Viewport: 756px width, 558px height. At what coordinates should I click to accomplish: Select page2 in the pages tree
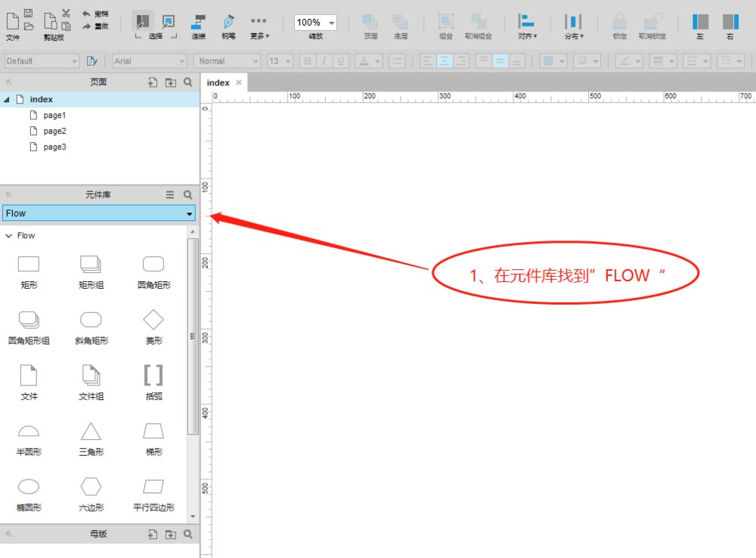54,132
